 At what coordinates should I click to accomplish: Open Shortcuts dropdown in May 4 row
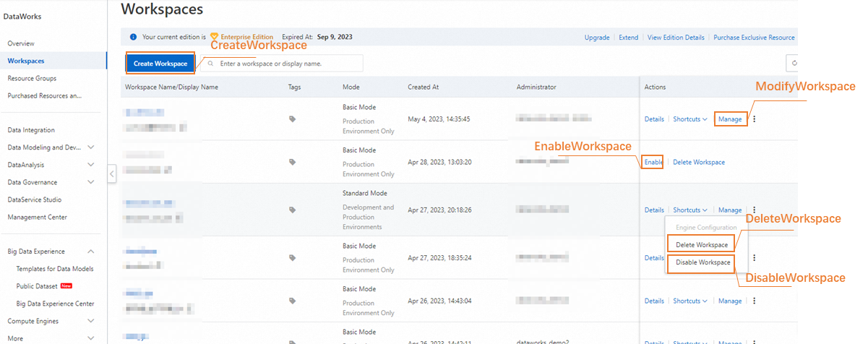coord(690,119)
